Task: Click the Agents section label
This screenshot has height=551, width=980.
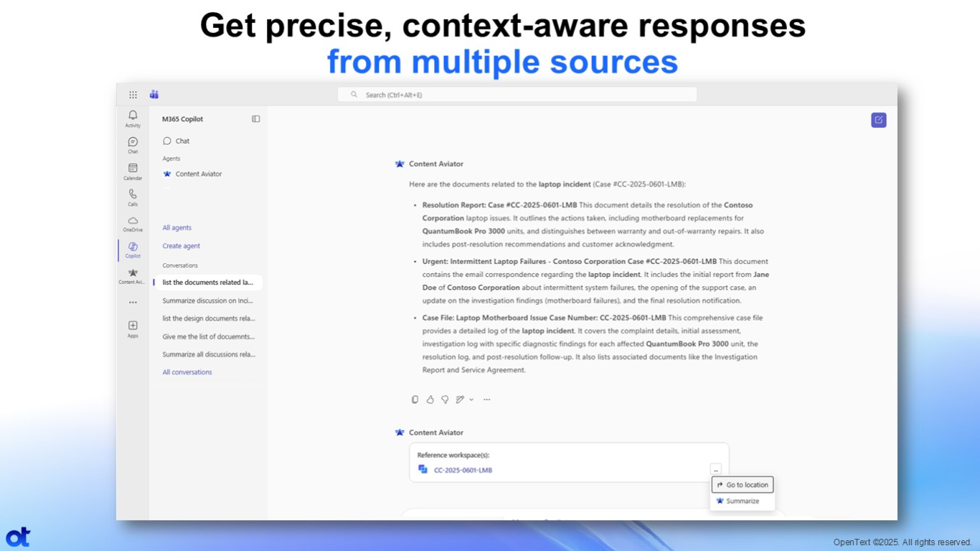Action: tap(171, 159)
